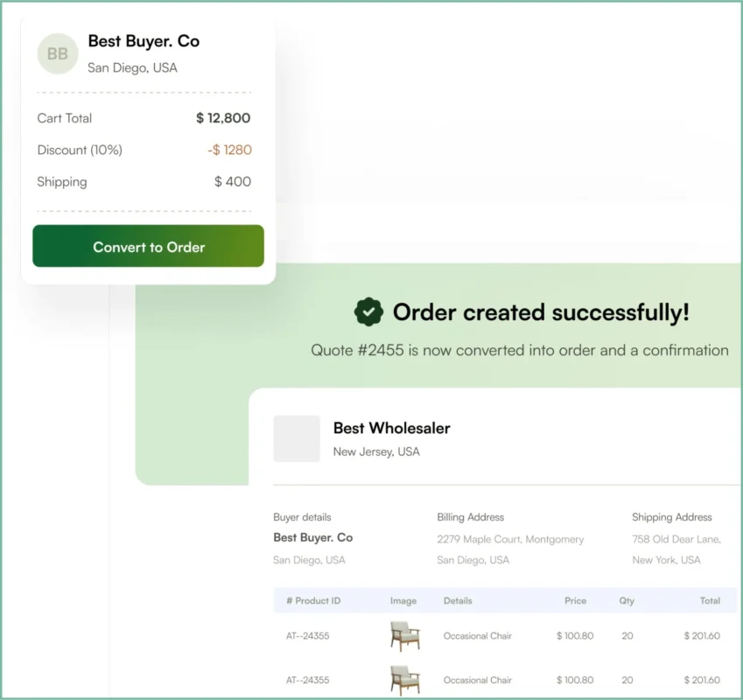Click the Details column header
Screen dimensions: 743x700
pyautogui.click(x=458, y=601)
